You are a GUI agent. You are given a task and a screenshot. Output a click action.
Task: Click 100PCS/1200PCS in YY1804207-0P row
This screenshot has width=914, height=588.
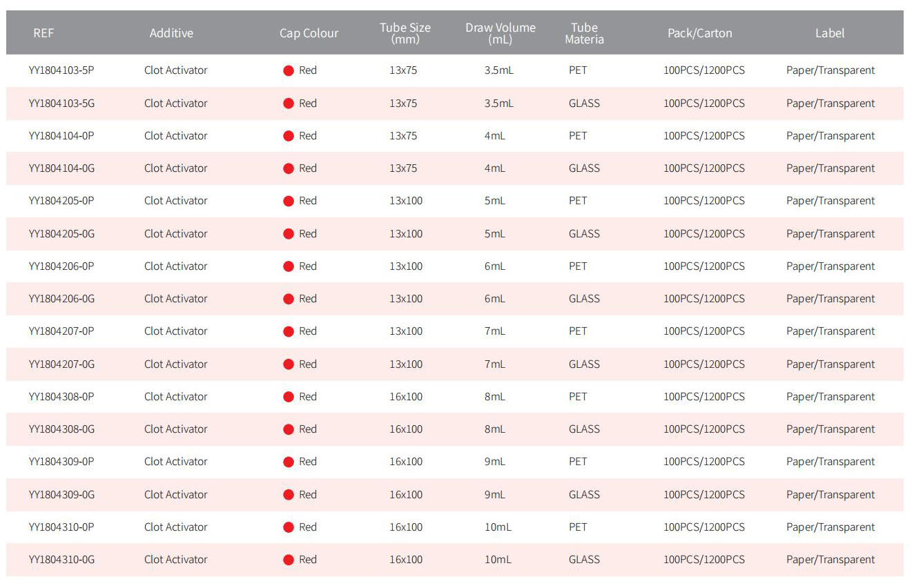(704, 331)
